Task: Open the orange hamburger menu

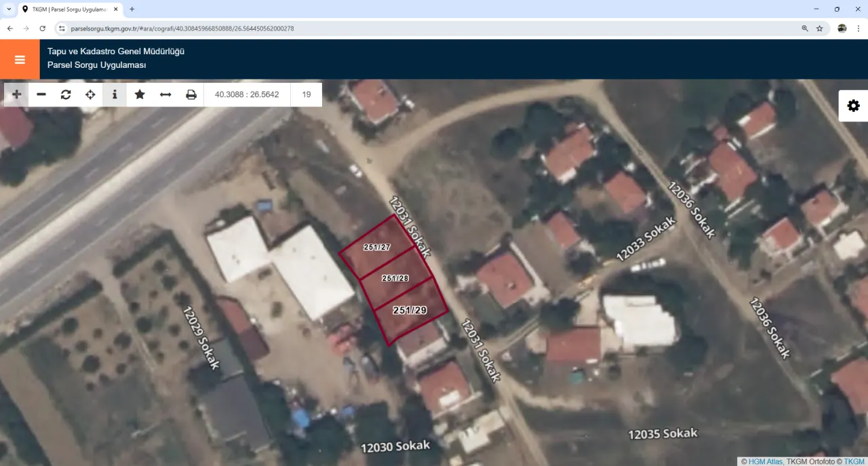Action: (x=20, y=59)
